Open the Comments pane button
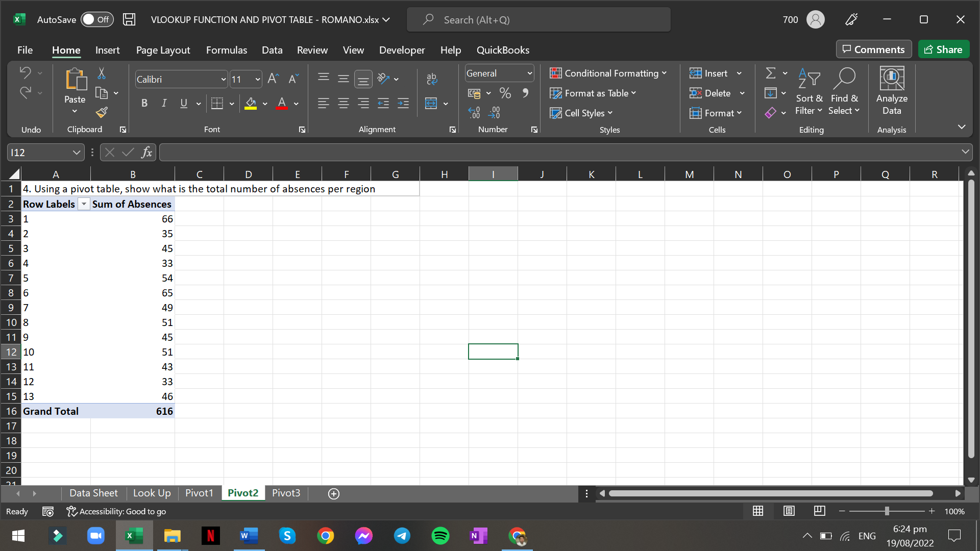Screen dimensions: 980x551 873,49
